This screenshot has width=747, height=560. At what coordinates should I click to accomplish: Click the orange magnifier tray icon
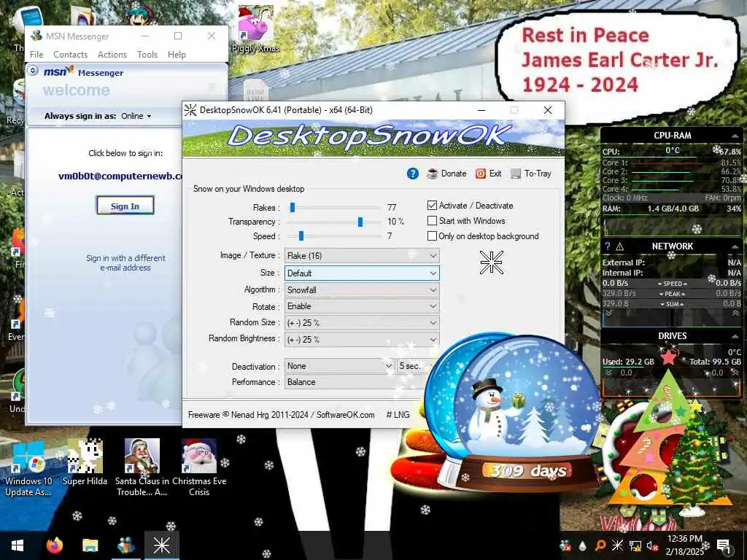click(600, 545)
